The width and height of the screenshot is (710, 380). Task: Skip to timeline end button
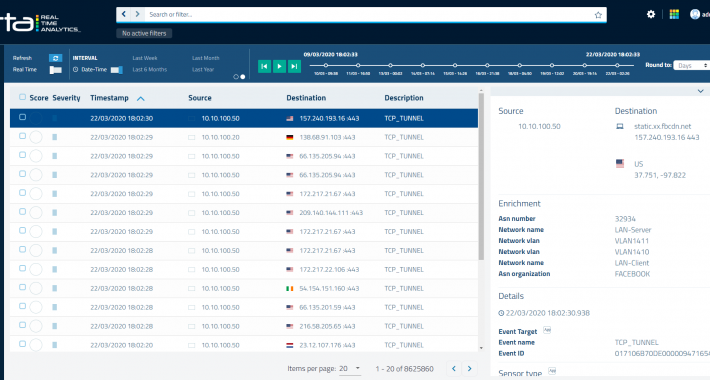pos(294,66)
